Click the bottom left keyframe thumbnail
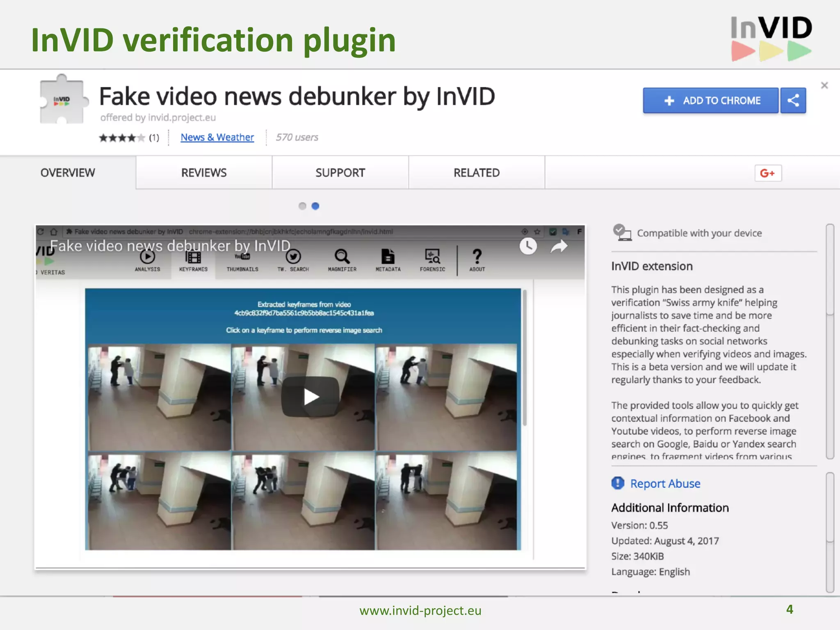This screenshot has width=840, height=630. (x=159, y=501)
